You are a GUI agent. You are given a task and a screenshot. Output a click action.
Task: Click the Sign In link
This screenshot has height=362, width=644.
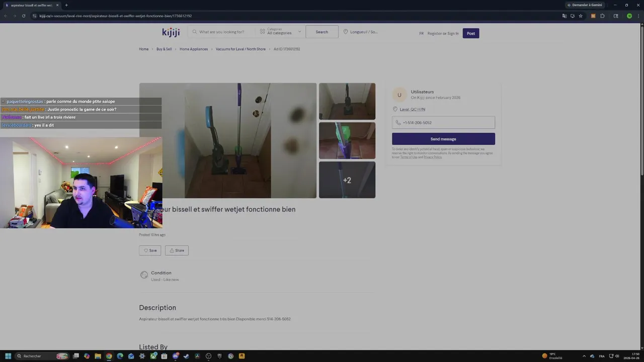pos(453,34)
